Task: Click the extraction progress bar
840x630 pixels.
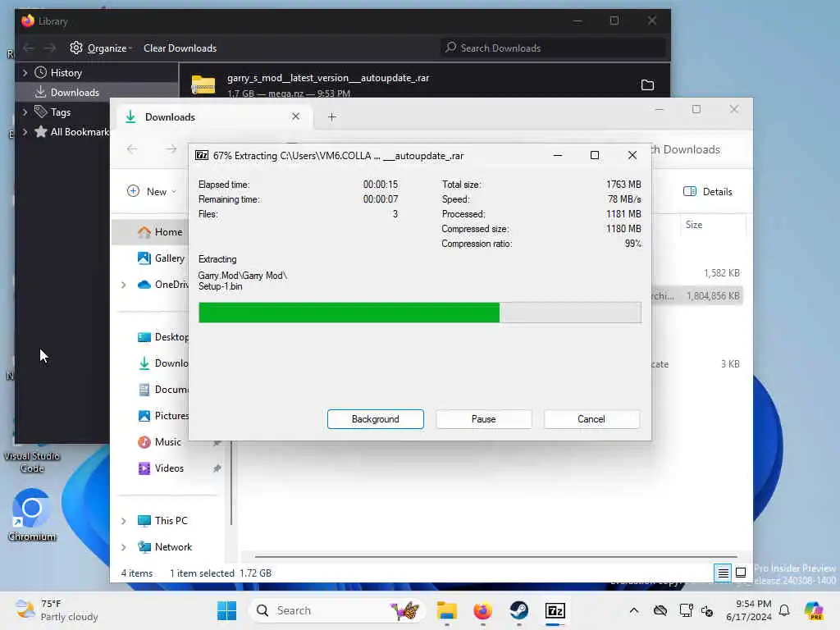Action: click(x=419, y=313)
